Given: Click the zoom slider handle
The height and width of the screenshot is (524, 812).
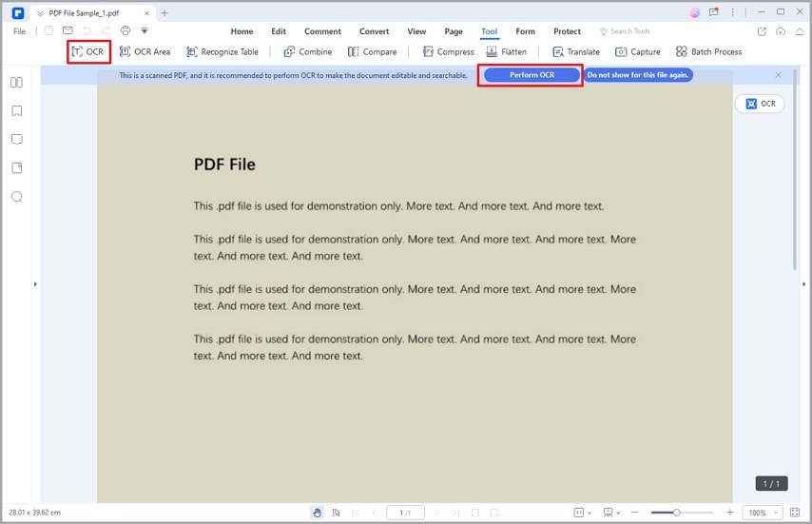Looking at the screenshot, I should click(676, 513).
